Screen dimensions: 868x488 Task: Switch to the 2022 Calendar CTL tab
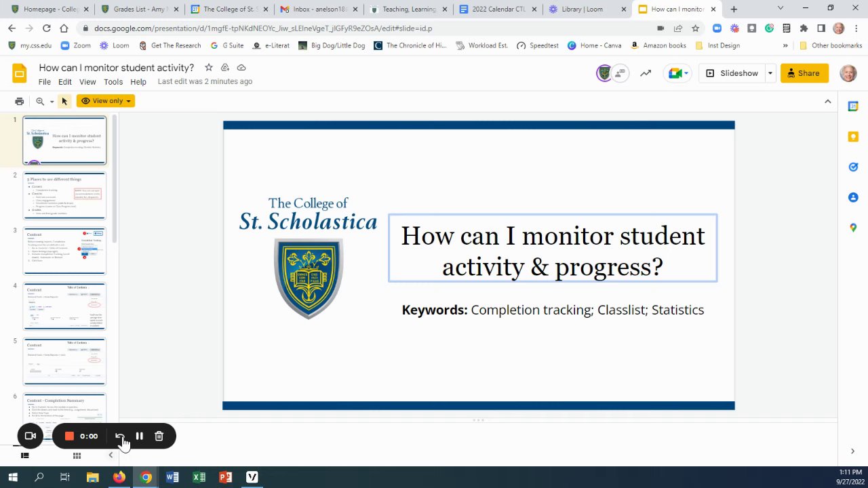coord(498,9)
